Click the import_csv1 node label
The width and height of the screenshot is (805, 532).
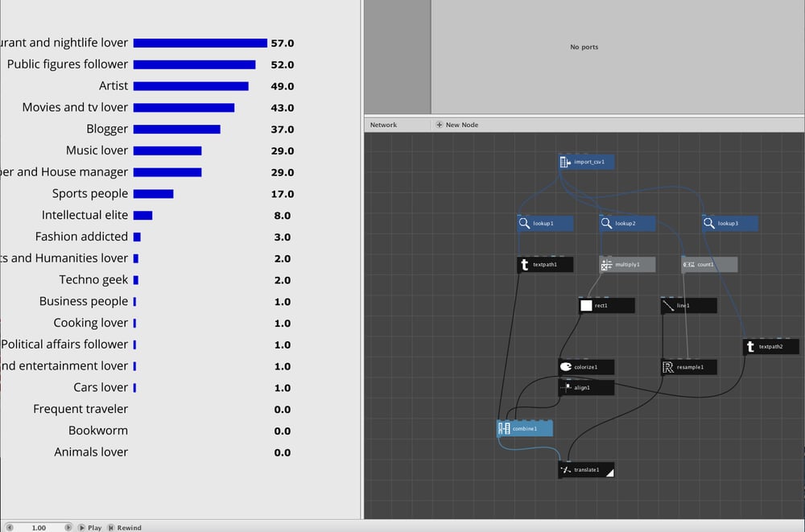pyautogui.click(x=589, y=162)
